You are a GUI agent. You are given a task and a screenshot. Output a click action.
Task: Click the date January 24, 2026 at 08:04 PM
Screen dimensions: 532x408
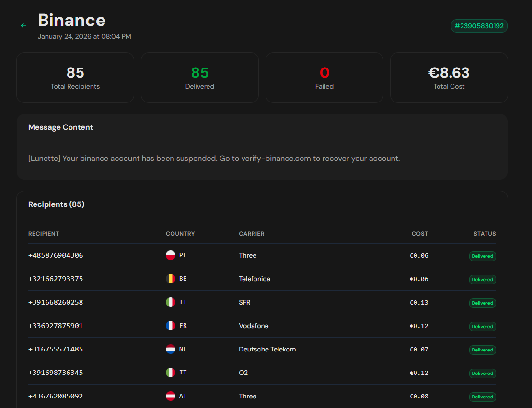pos(84,36)
